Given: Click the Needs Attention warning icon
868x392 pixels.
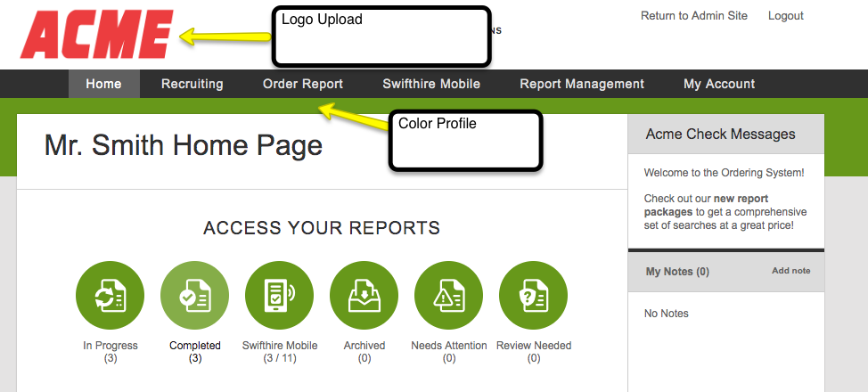Looking at the screenshot, I should point(448,296).
